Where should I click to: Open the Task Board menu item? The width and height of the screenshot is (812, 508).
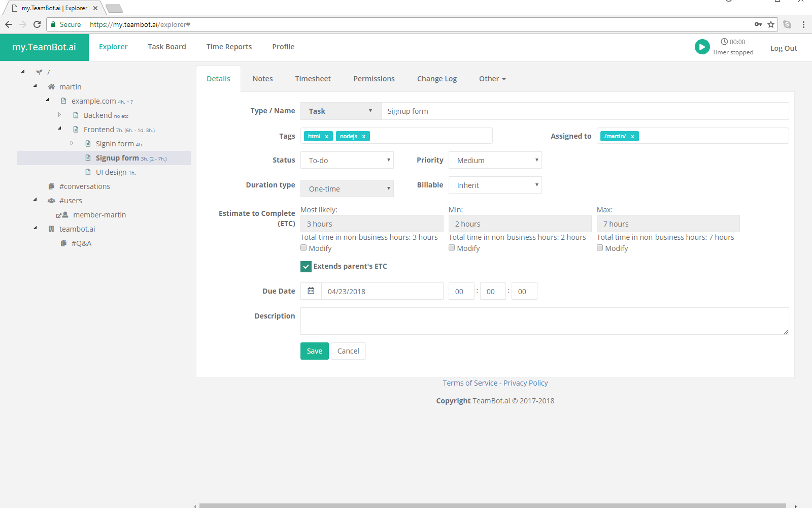(166, 47)
